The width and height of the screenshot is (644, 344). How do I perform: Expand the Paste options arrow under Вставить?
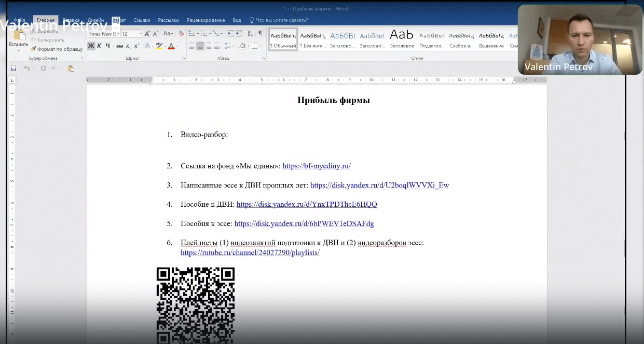click(19, 50)
